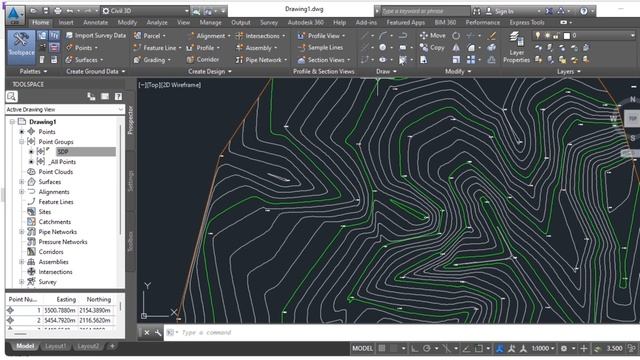The width and height of the screenshot is (640, 360).
Task: Toggle the highlighted annotation scale icon
Action: pos(500,348)
